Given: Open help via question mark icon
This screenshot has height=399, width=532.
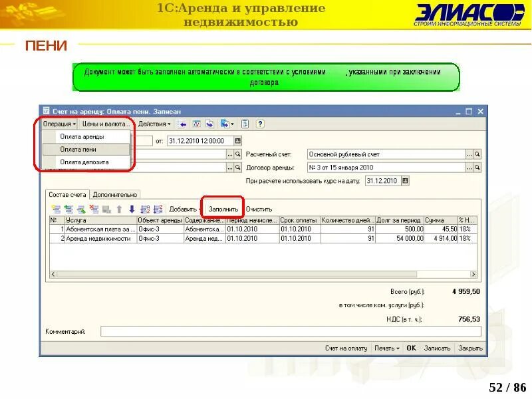Looking at the screenshot, I should point(260,124).
